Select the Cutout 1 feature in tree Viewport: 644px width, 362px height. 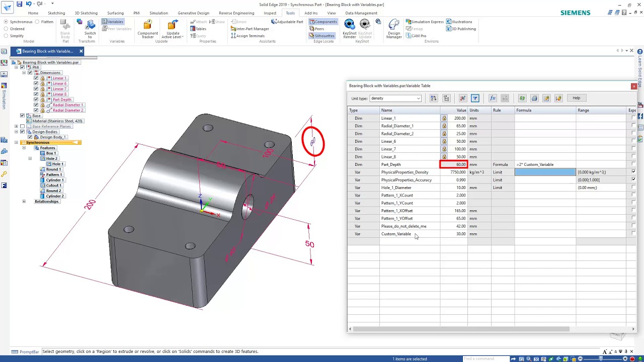click(x=50, y=186)
